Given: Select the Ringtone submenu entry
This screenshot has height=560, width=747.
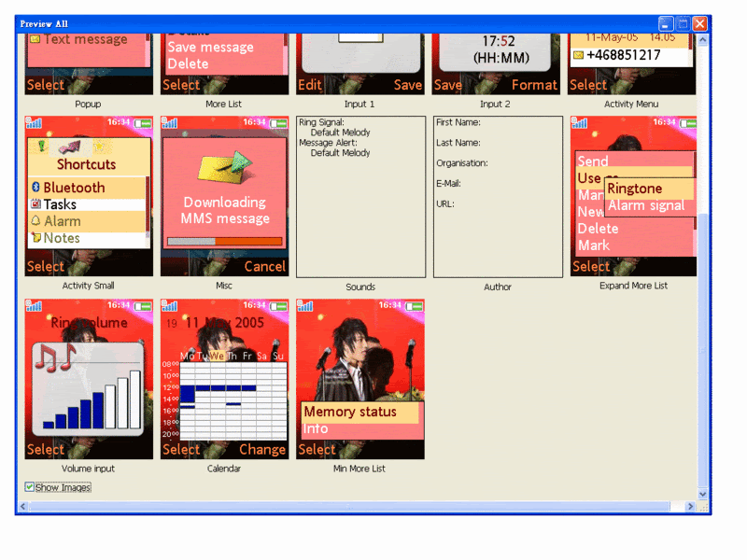Looking at the screenshot, I should pyautogui.click(x=650, y=189).
